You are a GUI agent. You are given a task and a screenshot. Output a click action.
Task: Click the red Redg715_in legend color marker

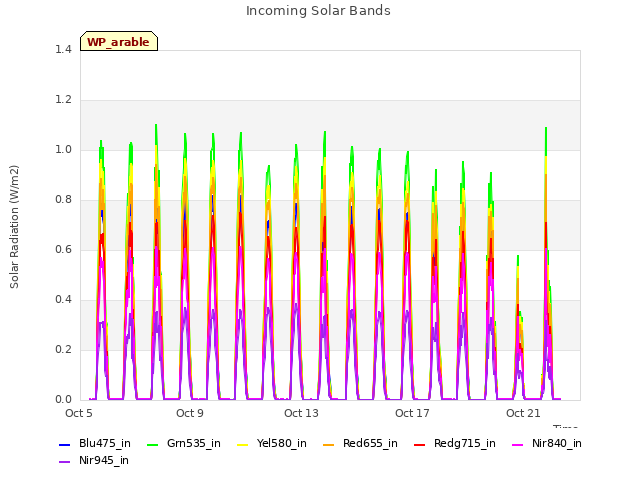pos(419,444)
